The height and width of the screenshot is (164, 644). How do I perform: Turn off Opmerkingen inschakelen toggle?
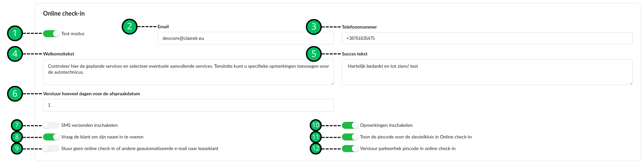[x=350, y=125]
